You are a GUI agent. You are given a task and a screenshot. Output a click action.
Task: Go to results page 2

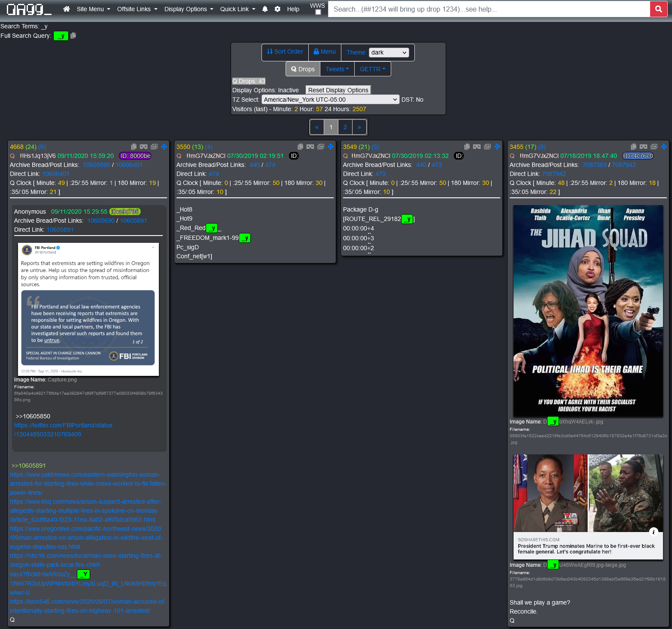pos(345,127)
